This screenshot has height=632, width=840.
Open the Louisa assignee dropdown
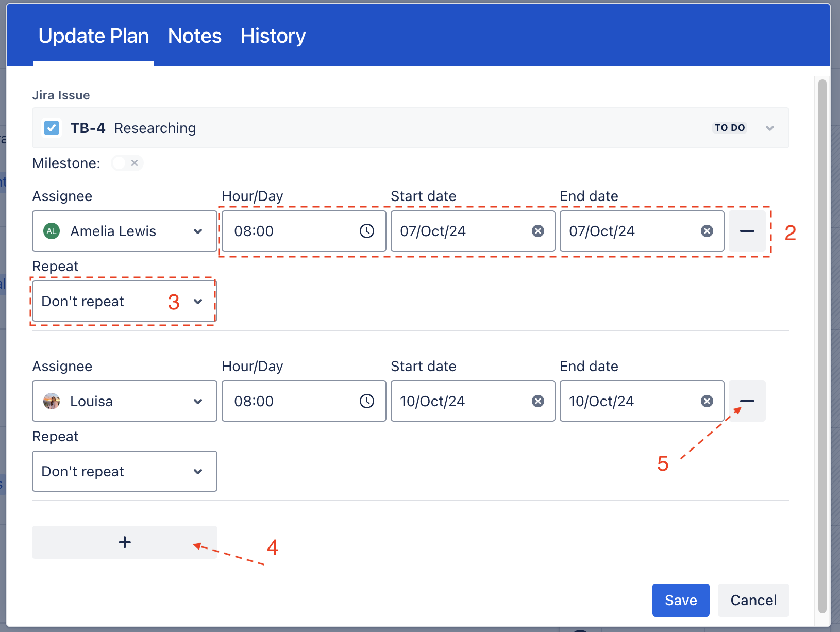125,401
